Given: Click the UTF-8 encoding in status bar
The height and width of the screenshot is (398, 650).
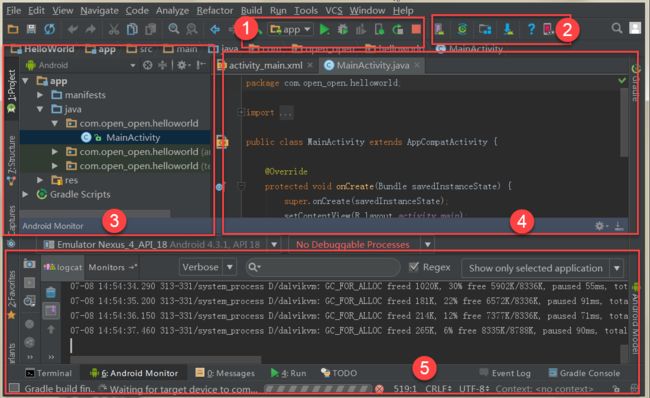Looking at the screenshot, I should [475, 389].
